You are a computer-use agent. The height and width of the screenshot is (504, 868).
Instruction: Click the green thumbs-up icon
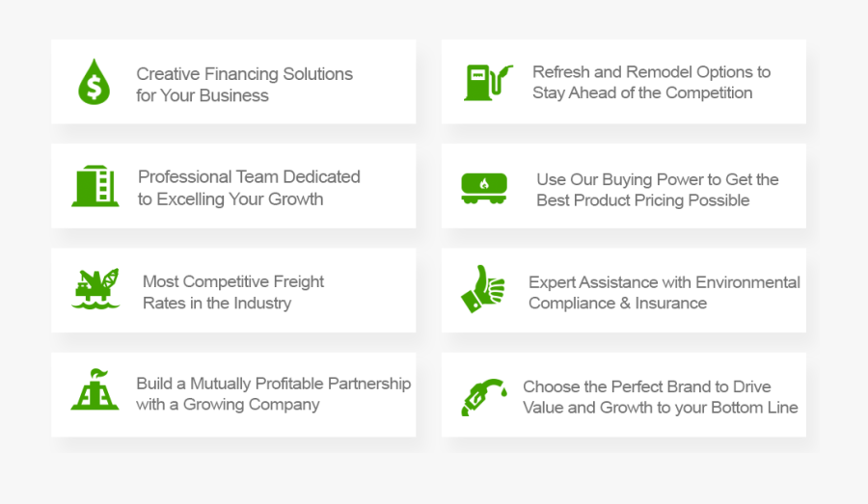click(x=482, y=289)
